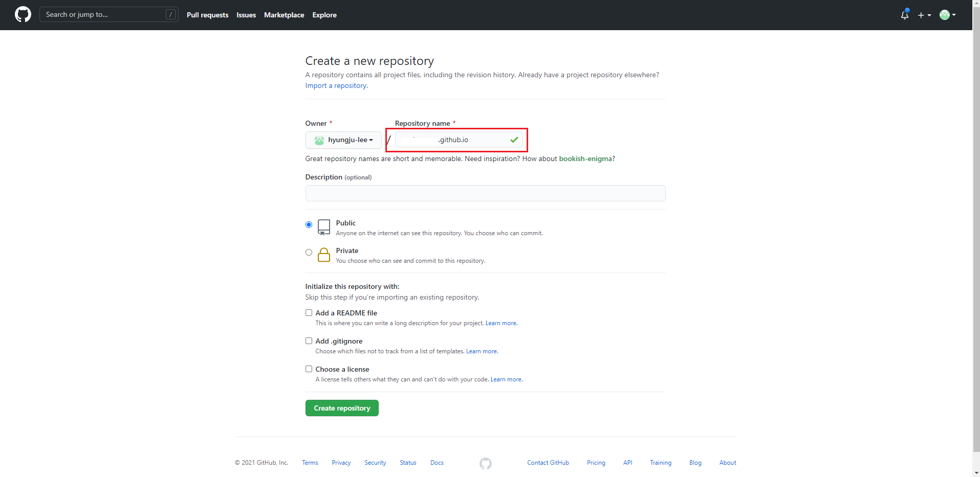
Task: Click the Public repository book icon
Action: (x=324, y=227)
